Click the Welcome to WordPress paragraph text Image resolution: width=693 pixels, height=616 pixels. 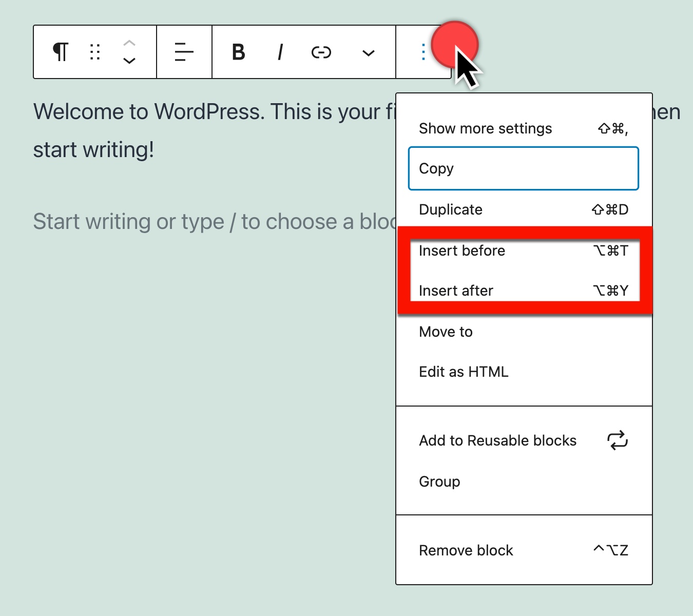click(214, 130)
